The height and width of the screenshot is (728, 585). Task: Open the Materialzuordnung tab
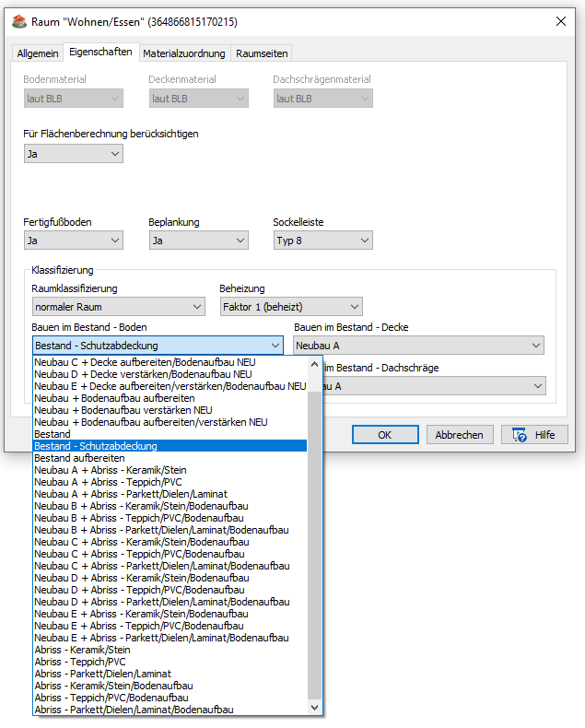(183, 53)
